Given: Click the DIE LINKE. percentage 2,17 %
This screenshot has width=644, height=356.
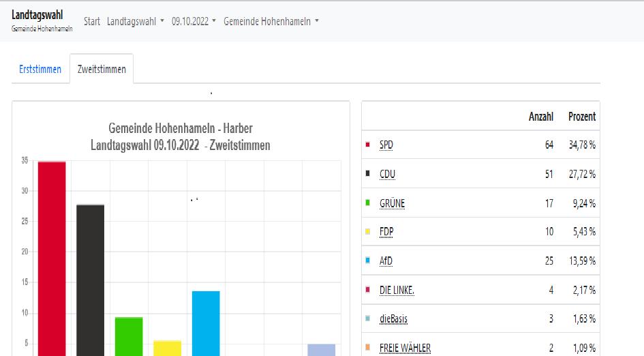Looking at the screenshot, I should 584,291.
